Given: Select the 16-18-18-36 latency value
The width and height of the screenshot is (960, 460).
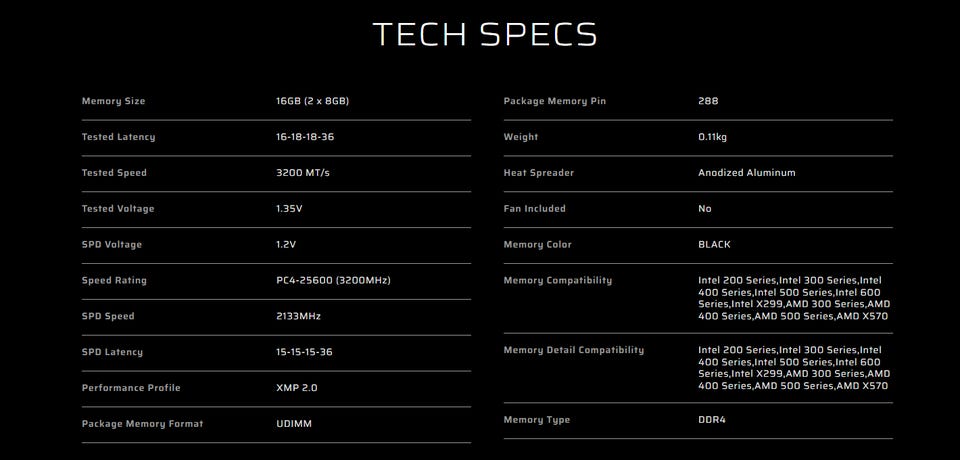Looking at the screenshot, I should pos(305,137).
